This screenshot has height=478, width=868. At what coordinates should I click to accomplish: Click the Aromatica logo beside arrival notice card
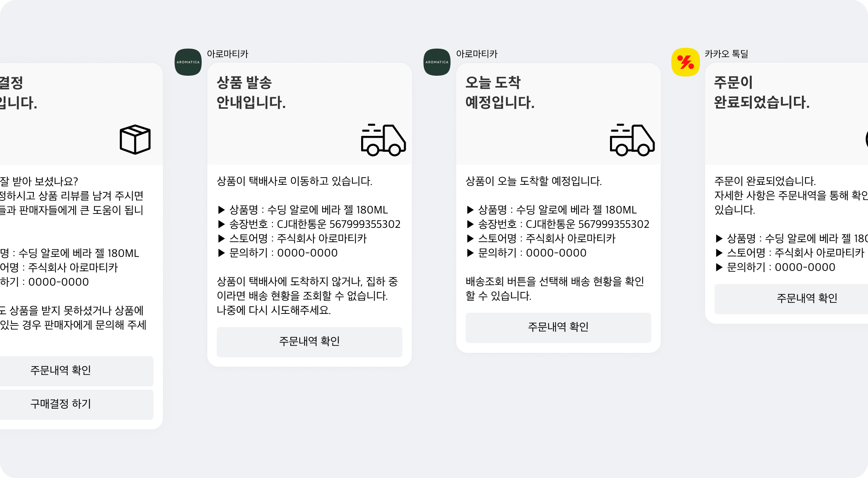coord(437,63)
